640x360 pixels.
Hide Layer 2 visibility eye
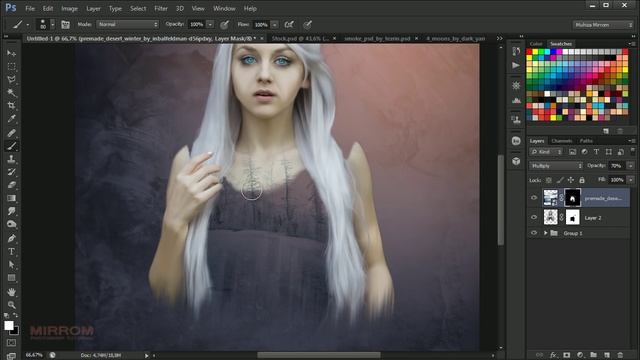(534, 218)
